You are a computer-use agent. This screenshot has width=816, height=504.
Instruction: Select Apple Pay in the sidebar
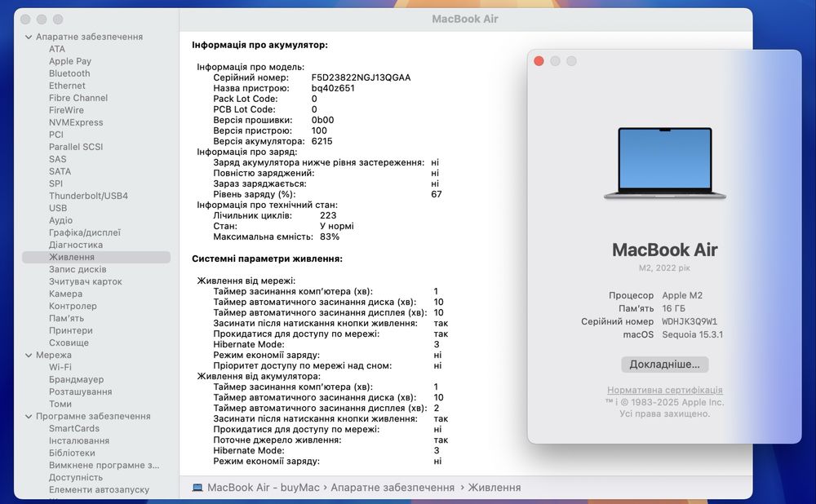pos(69,61)
